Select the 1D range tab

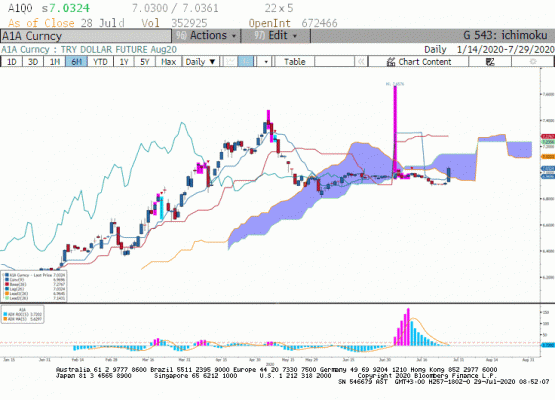point(12,62)
